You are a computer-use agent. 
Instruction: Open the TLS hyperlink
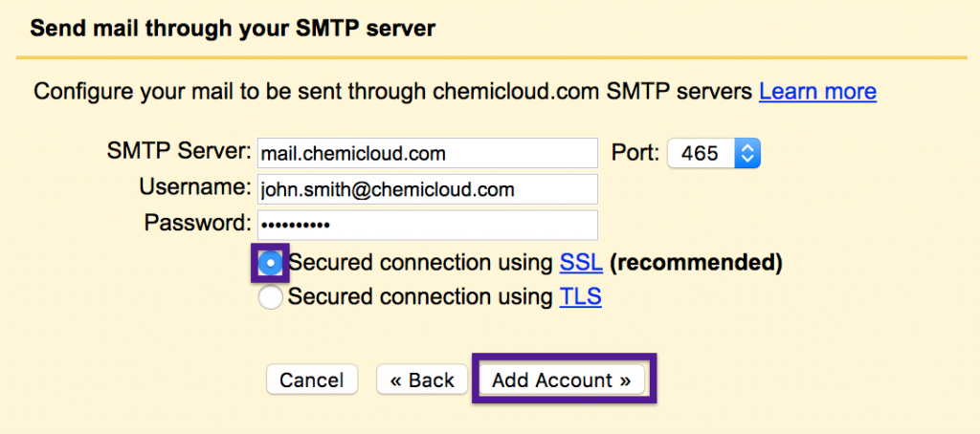[580, 297]
